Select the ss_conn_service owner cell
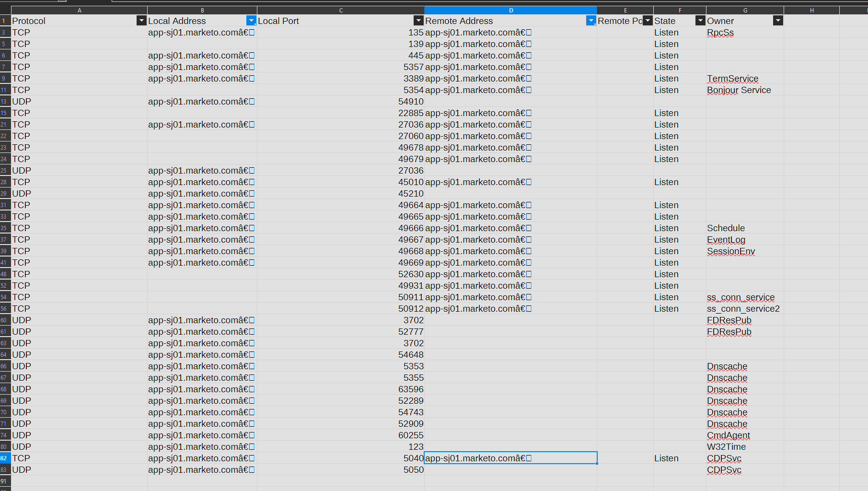868x491 pixels. click(745, 297)
